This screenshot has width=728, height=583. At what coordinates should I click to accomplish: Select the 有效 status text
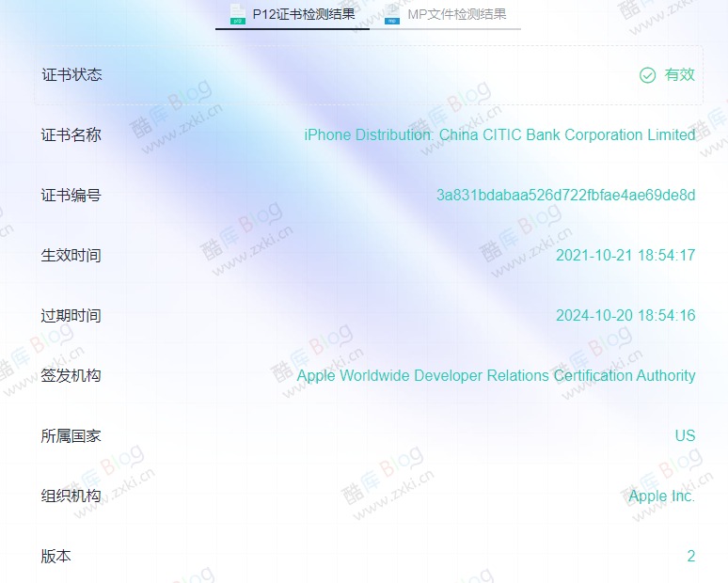(679, 74)
